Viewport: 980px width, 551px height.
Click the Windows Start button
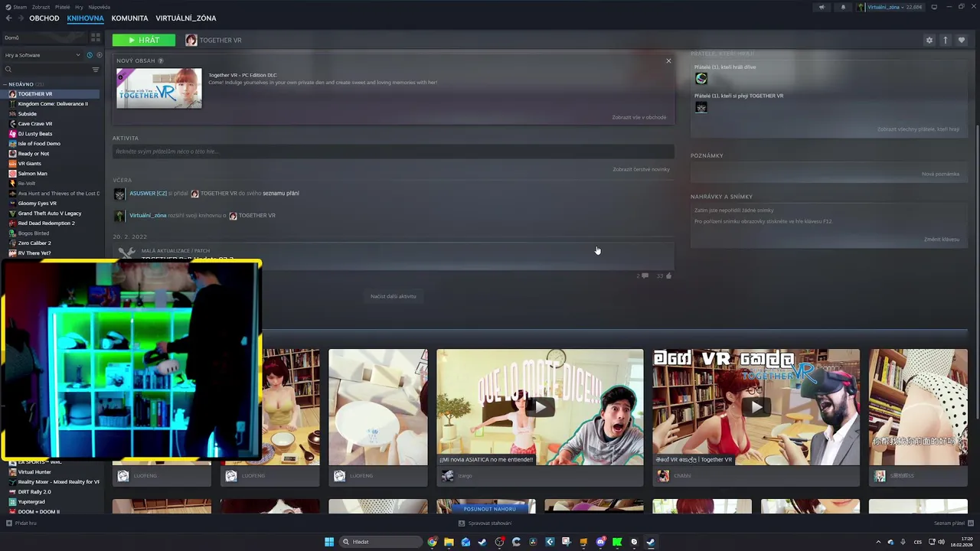click(x=329, y=542)
